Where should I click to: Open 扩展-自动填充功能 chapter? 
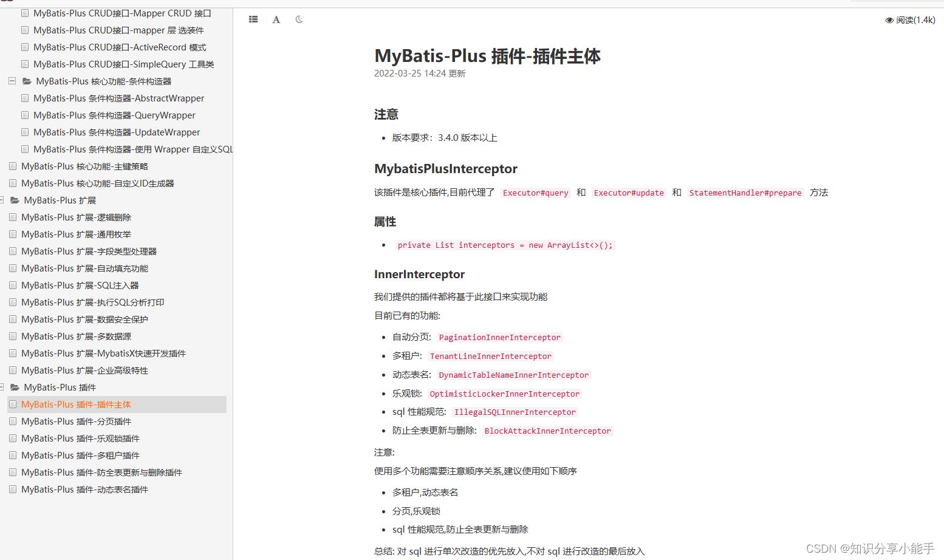[x=84, y=268]
